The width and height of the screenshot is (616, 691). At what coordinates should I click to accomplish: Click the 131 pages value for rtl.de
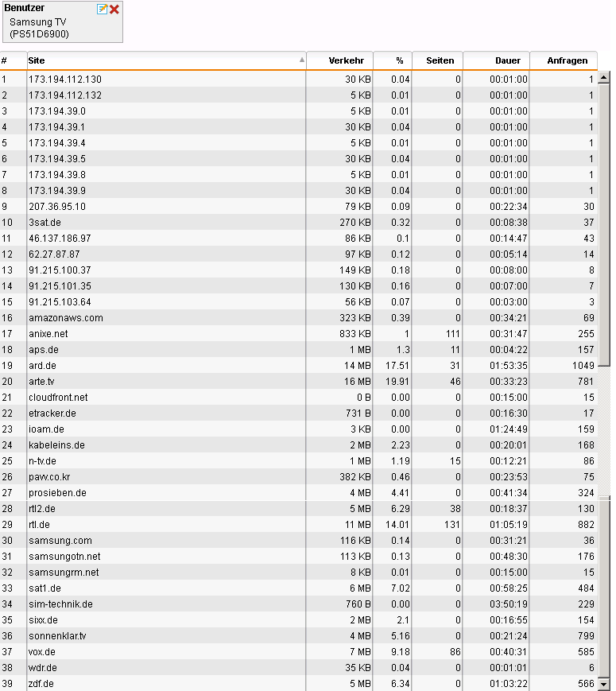click(452, 525)
